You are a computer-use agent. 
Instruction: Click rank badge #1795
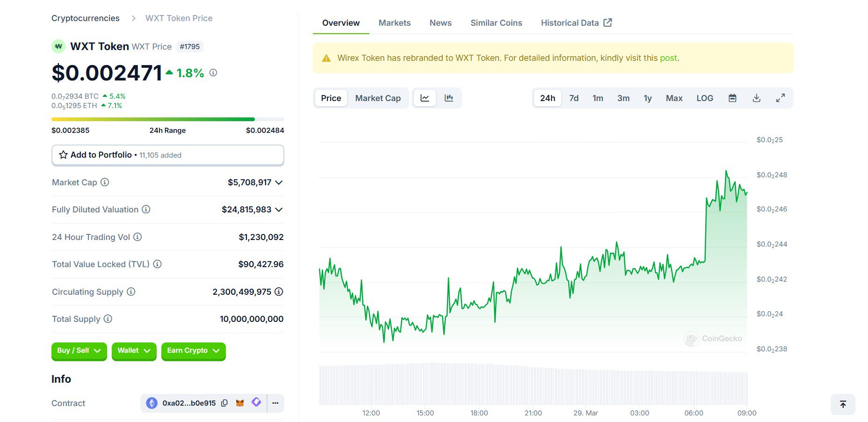(190, 47)
